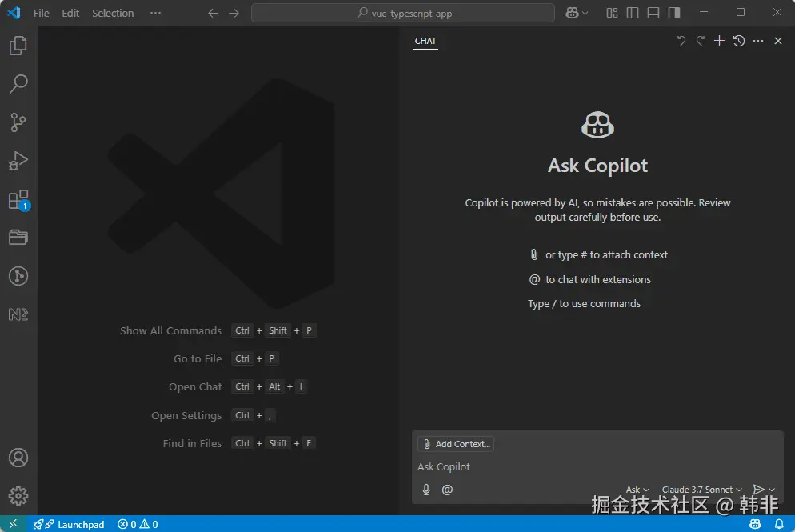This screenshot has width=795, height=532.
Task: Open the GitLens circular branch icon
Action: coord(18,276)
